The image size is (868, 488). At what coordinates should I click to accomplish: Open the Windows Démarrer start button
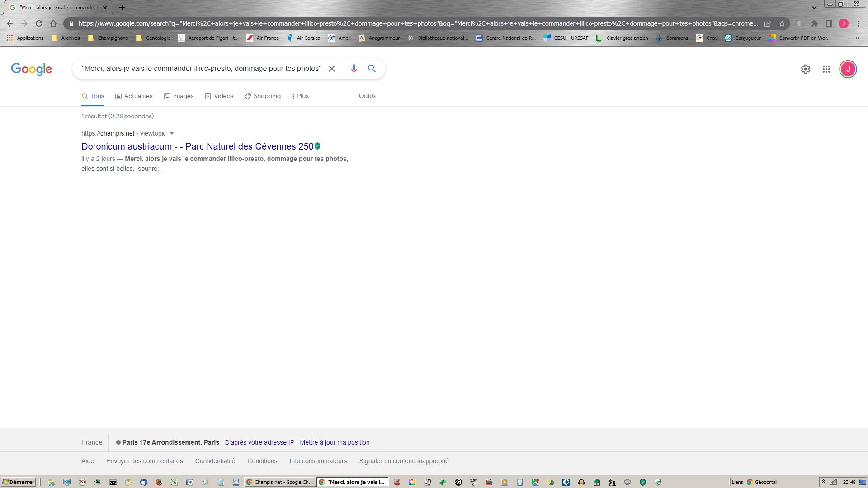tap(18, 482)
